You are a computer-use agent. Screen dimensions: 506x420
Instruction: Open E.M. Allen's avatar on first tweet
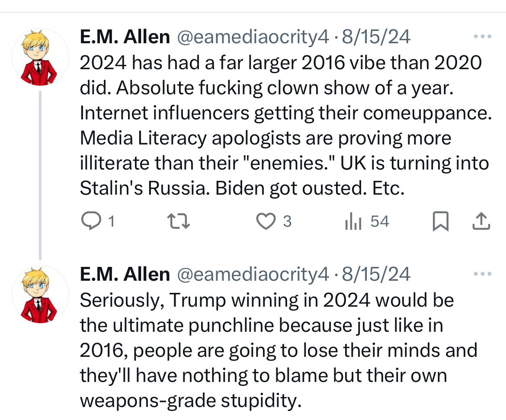click(40, 57)
